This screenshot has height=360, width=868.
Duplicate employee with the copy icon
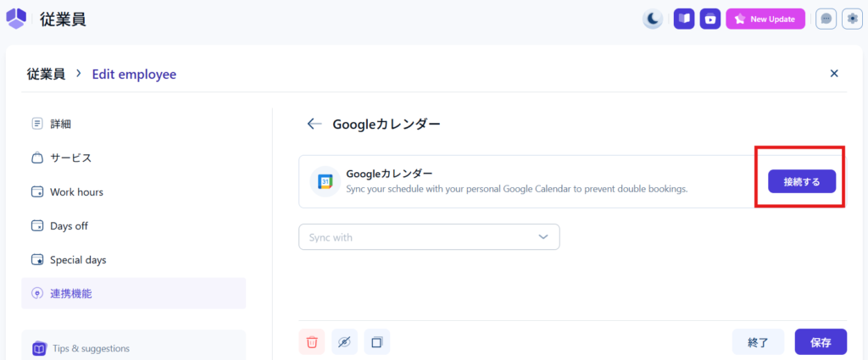(x=377, y=342)
